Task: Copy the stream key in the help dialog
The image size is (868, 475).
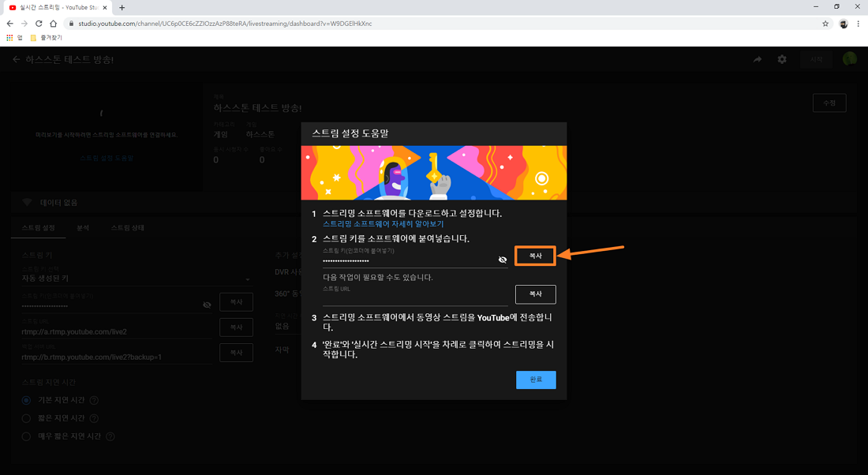Action: click(535, 256)
